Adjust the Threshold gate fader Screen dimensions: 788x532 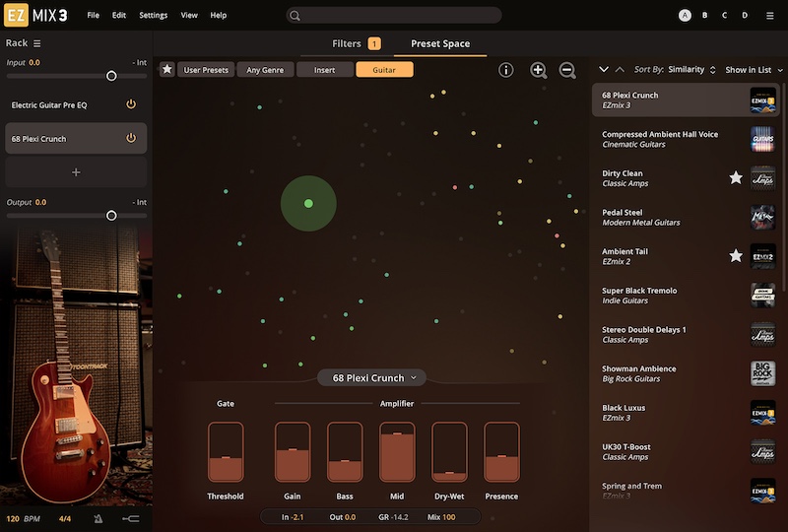[x=226, y=452]
